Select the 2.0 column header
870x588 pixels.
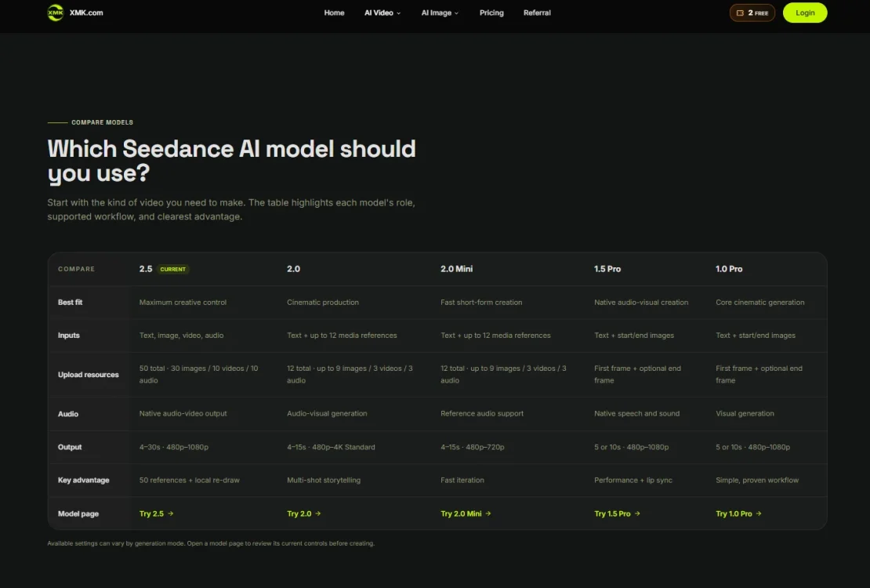tap(293, 269)
